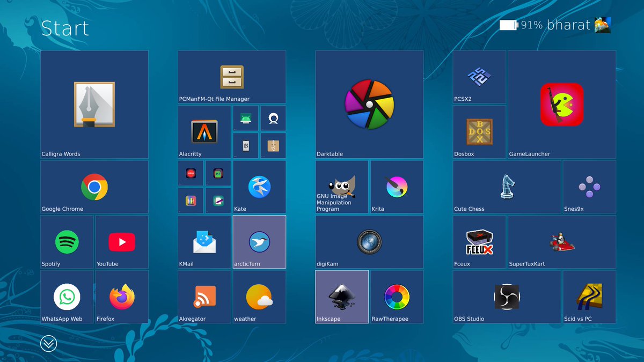Launch the Kate editor tile
The width and height of the screenshot is (644, 362).
259,187
